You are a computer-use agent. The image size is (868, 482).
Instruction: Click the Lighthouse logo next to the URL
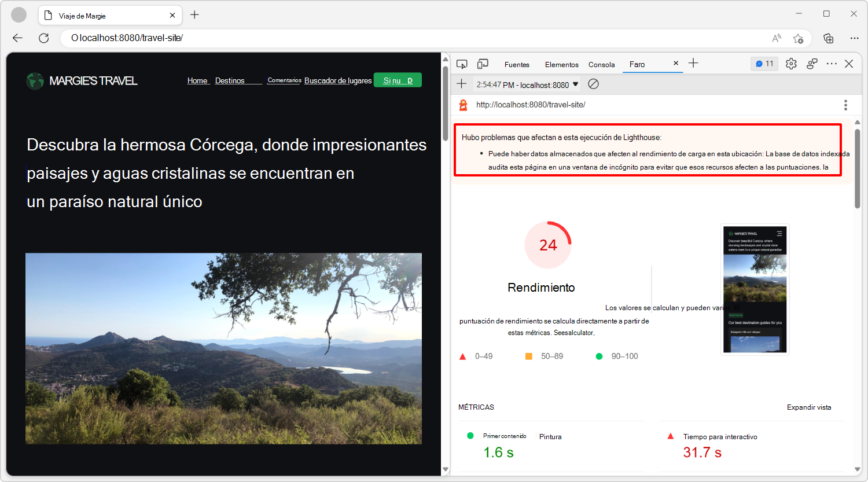tap(462, 105)
